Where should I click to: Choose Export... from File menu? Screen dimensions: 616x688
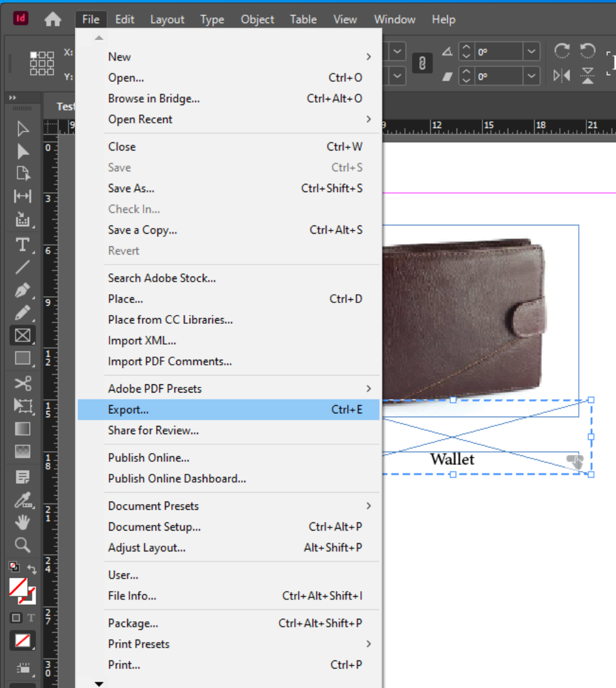point(229,410)
